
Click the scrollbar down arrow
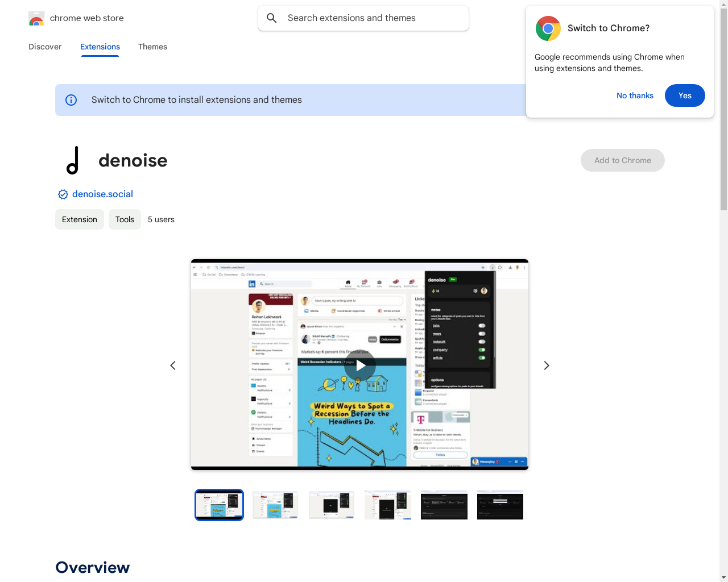click(723, 577)
